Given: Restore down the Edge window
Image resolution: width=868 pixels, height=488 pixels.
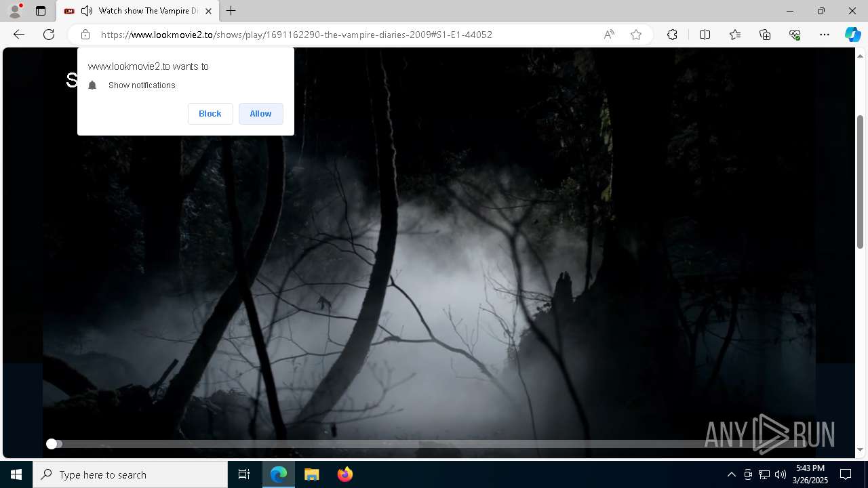Looking at the screenshot, I should (x=821, y=11).
